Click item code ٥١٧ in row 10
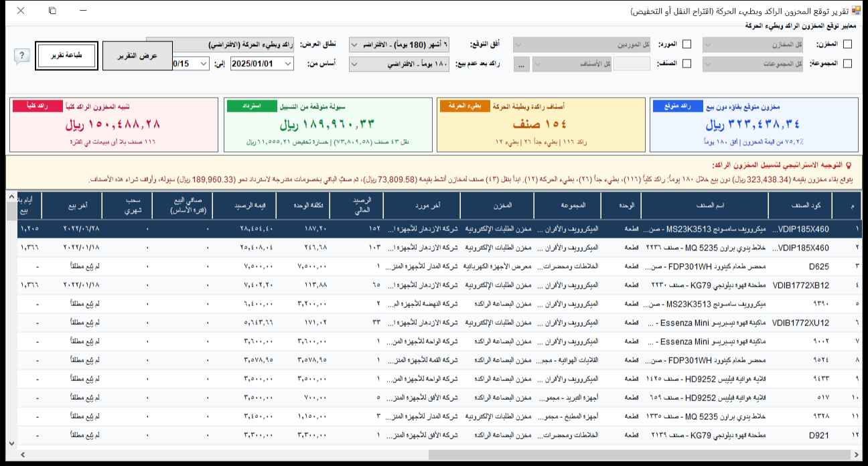This screenshot has width=868, height=466. click(822, 398)
